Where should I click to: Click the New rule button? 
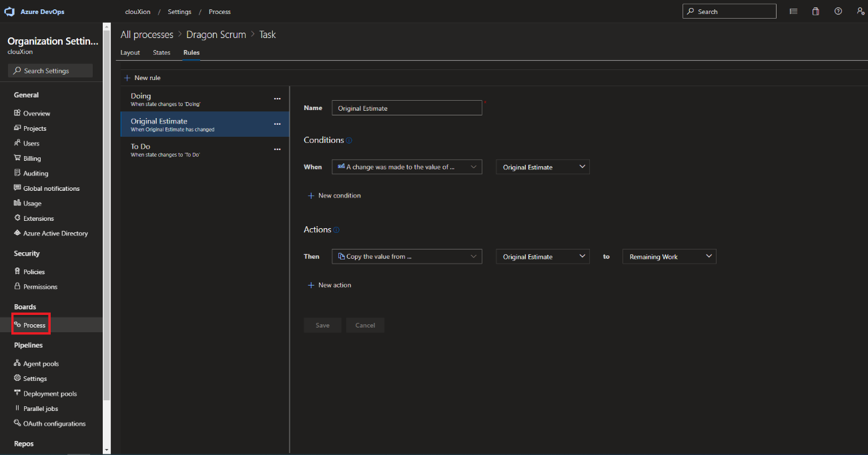[142, 78]
